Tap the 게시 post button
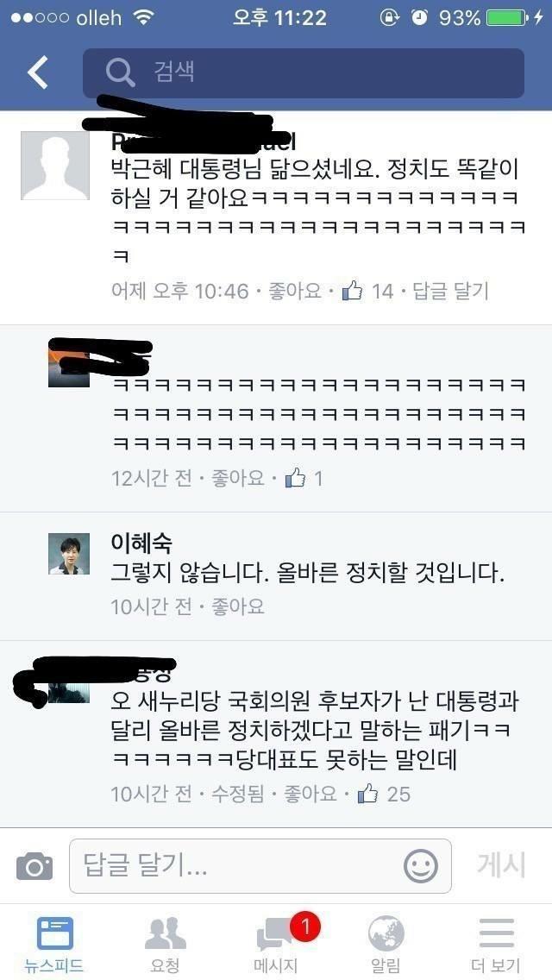Image resolution: width=552 pixels, height=980 pixels. tap(501, 865)
